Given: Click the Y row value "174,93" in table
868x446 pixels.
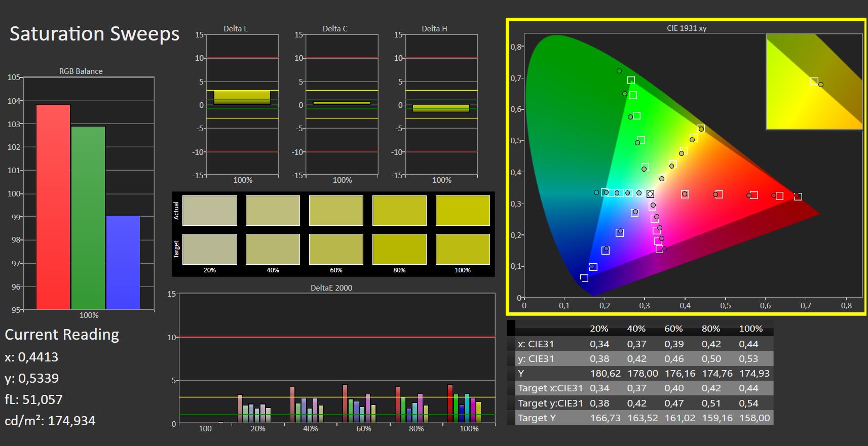Looking at the screenshot, I should click(754, 374).
